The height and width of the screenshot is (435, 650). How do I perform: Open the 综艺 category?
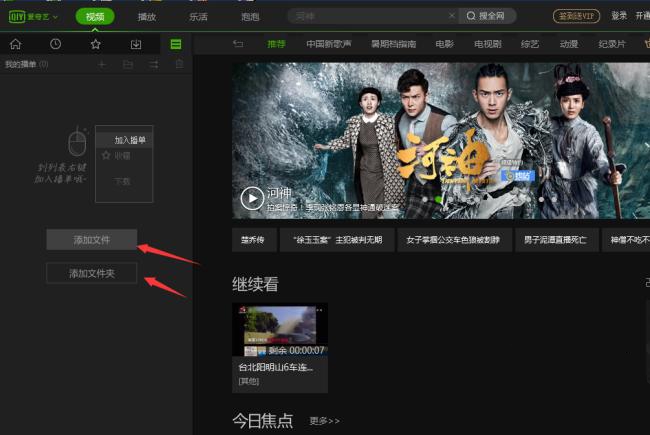pos(530,44)
